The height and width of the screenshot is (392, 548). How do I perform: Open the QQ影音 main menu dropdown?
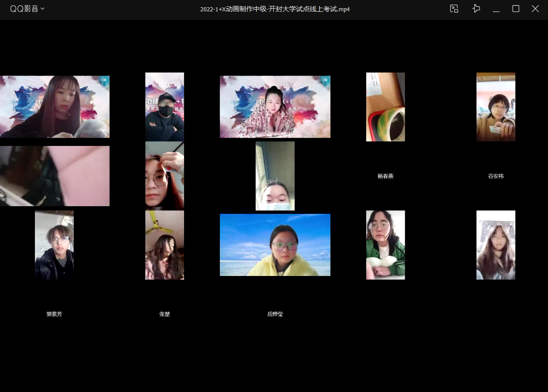click(x=27, y=9)
